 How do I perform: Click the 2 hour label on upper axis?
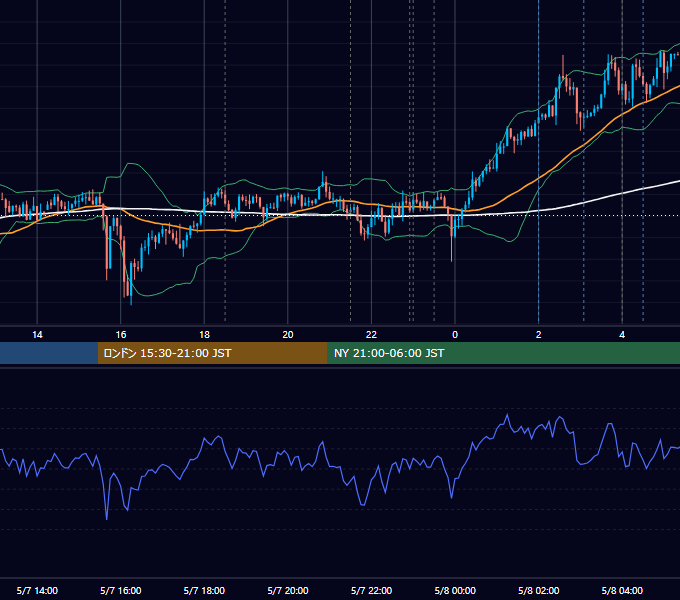click(539, 335)
